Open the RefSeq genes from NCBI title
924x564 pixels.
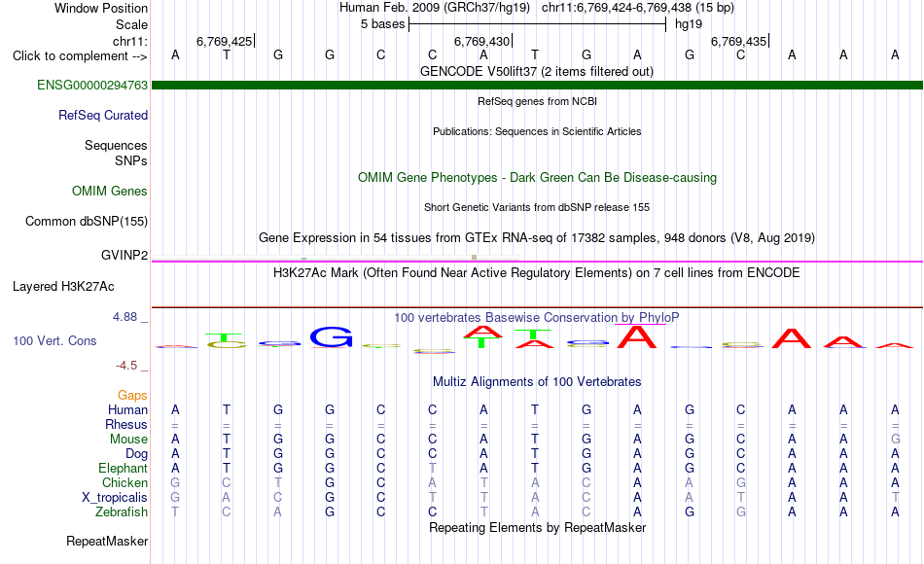pos(537,101)
